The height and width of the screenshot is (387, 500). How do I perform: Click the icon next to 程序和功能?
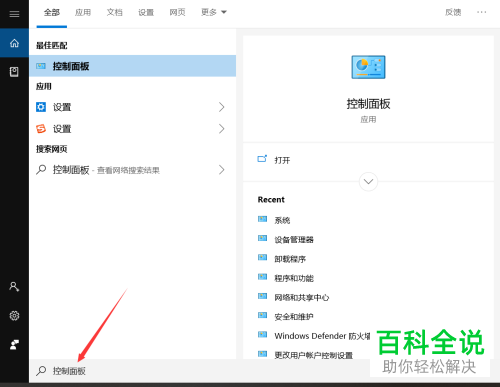tap(263, 277)
